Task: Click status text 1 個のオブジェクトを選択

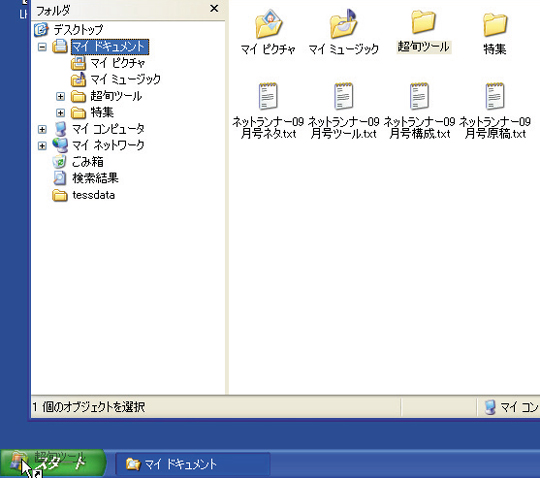Action: point(89,407)
